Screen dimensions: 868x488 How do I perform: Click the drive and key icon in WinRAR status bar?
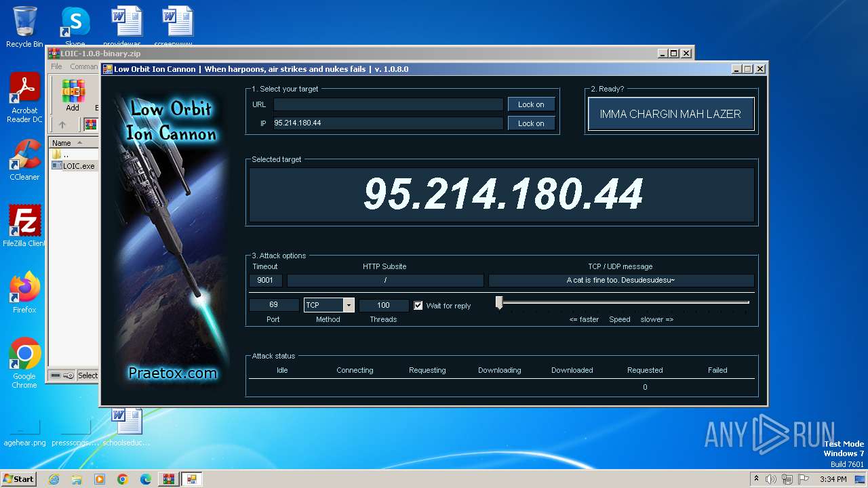(62, 375)
